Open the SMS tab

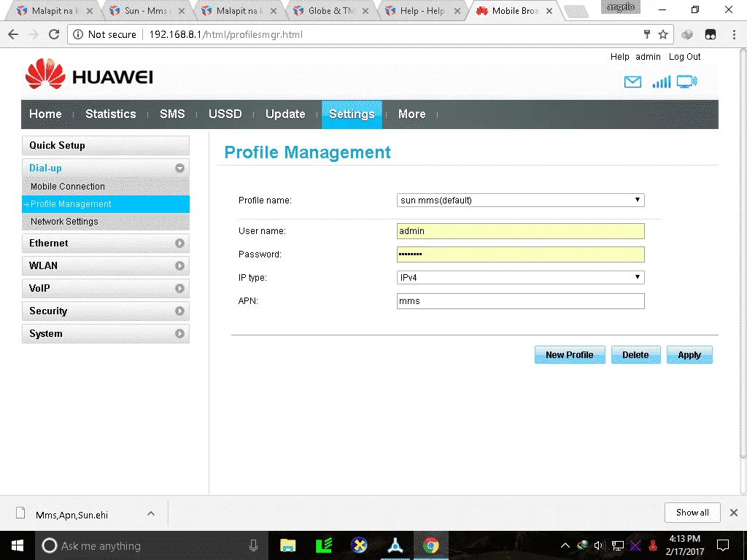(172, 114)
